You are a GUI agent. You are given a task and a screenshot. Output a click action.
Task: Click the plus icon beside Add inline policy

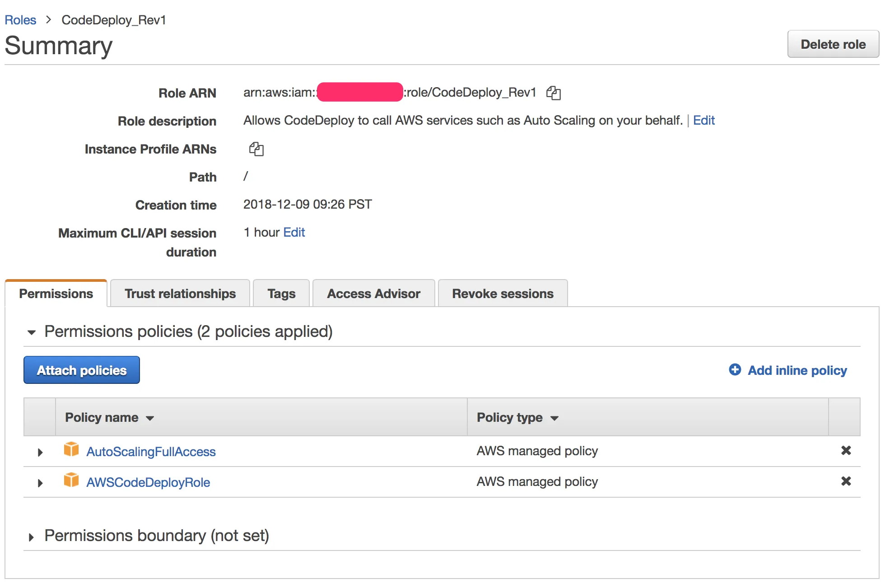(735, 370)
